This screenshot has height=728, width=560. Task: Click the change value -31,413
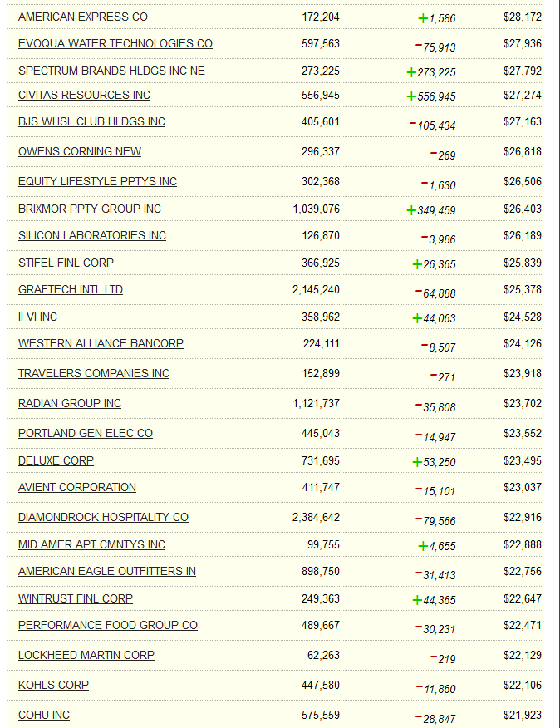[x=435, y=575]
